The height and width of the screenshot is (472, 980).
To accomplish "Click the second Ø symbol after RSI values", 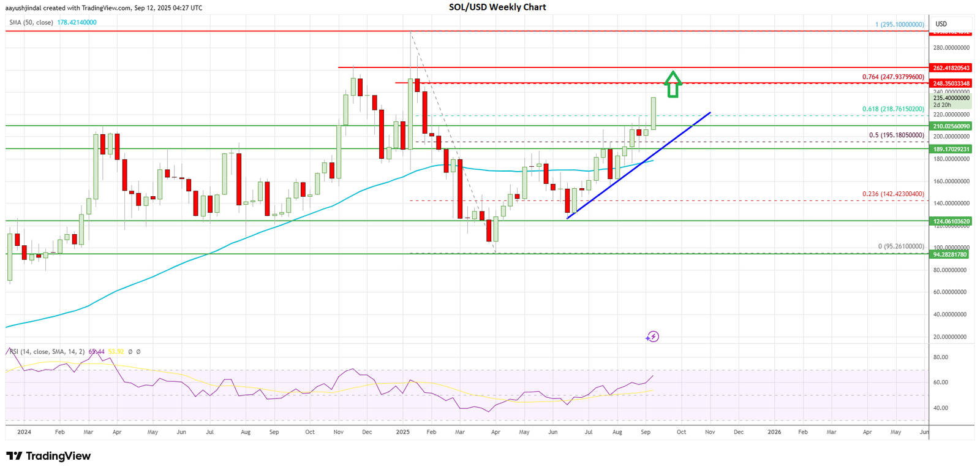I will 138,352.
